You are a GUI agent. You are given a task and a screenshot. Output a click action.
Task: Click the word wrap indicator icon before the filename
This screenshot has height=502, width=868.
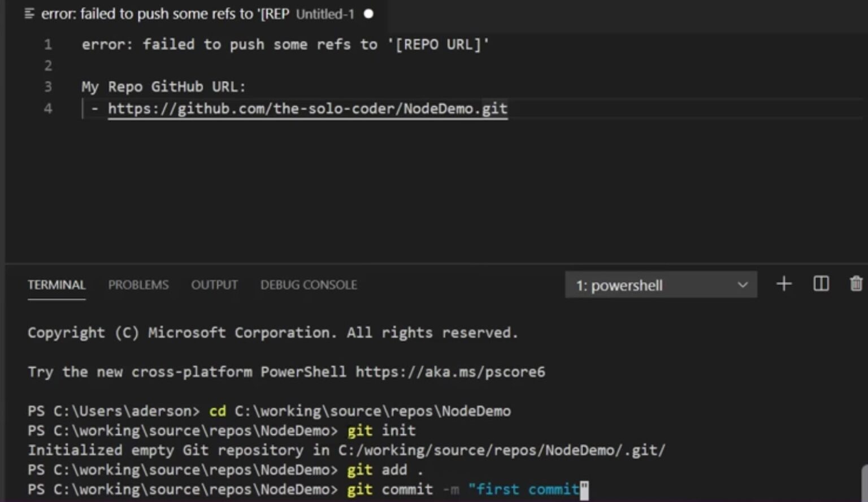pyautogui.click(x=30, y=14)
